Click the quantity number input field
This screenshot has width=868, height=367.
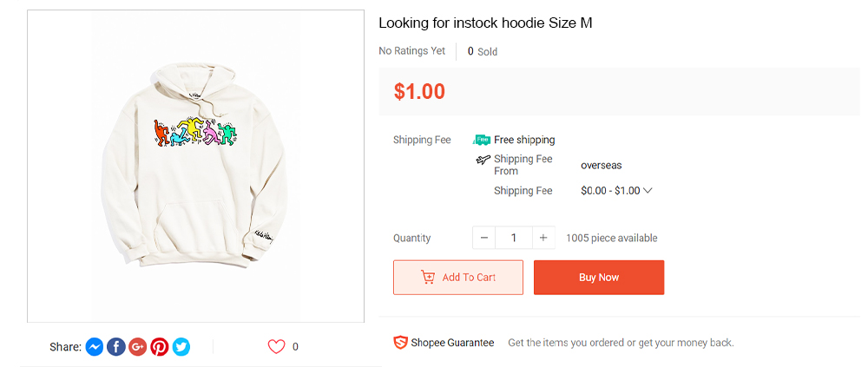(x=514, y=238)
